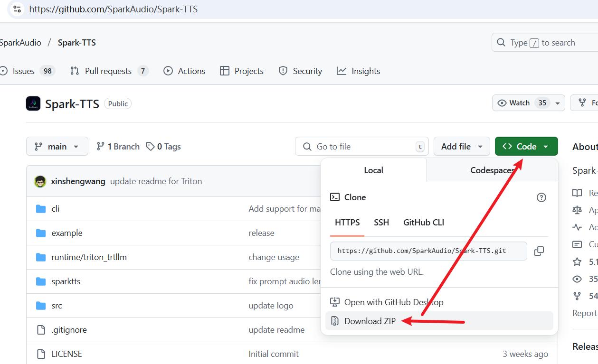Open the Insights tab
The height and width of the screenshot is (364, 598).
(359, 71)
